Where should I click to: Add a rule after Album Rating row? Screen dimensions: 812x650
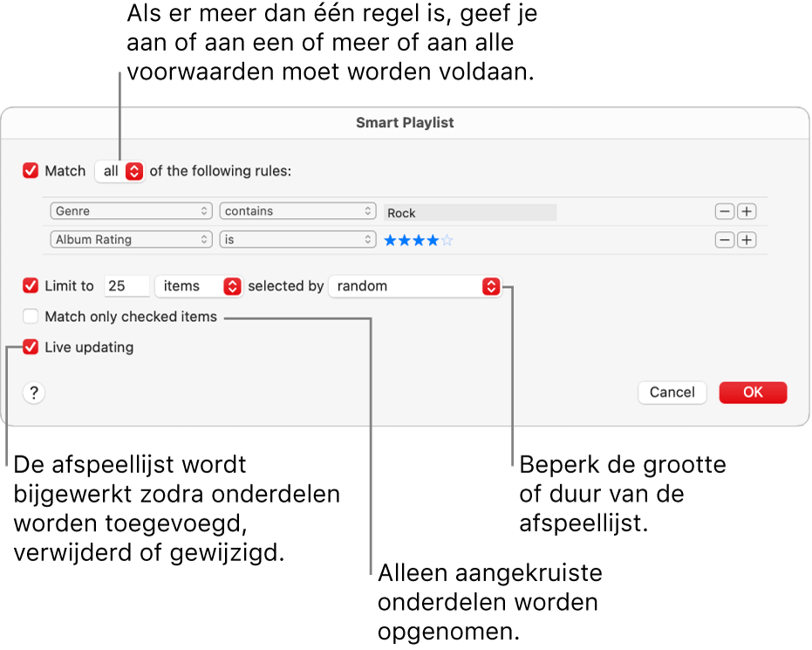pyautogui.click(x=747, y=240)
